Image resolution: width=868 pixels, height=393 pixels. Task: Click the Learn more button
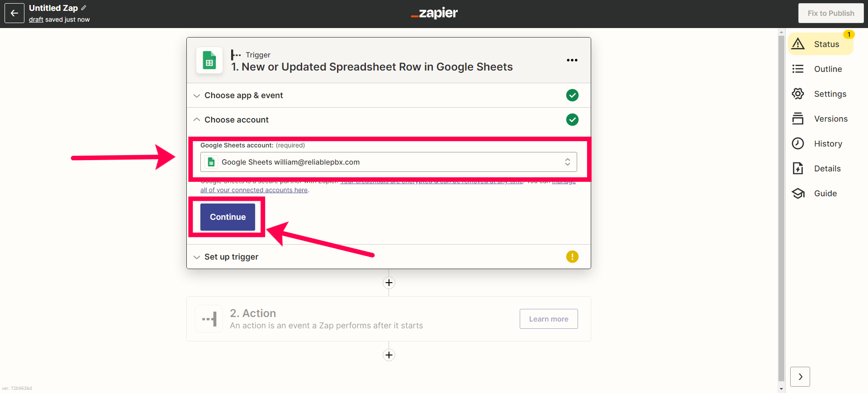(549, 319)
